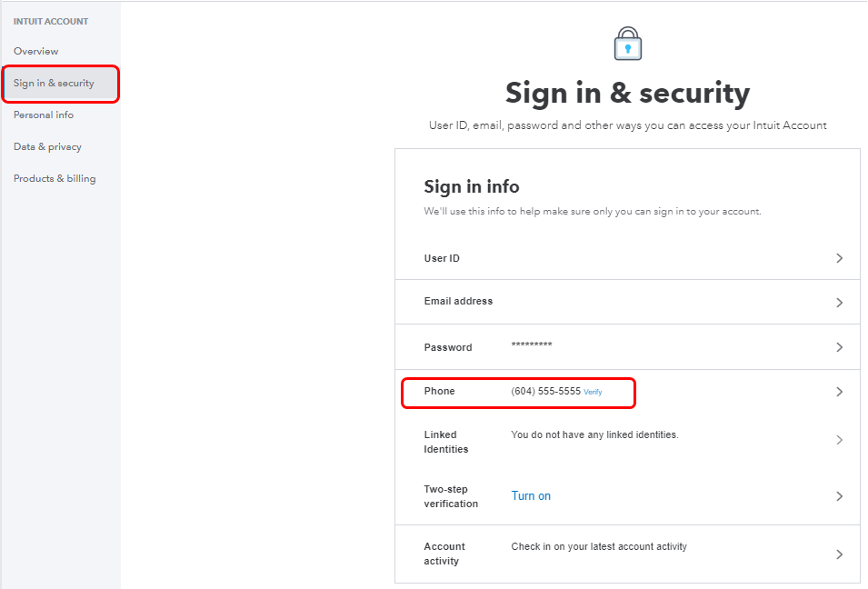Click Verify next to the phone number
868x589 pixels.
(593, 392)
